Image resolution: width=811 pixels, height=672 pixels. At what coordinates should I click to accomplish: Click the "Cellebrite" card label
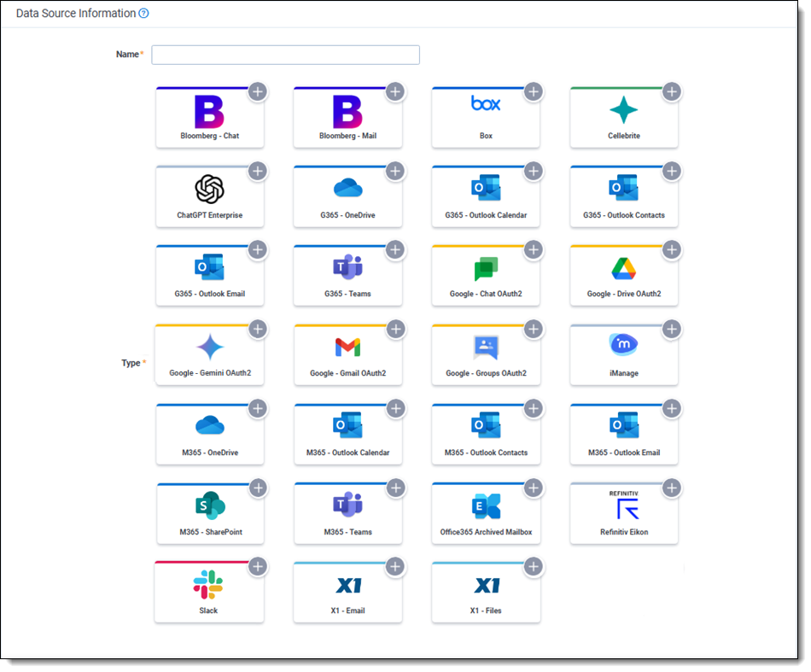624,136
